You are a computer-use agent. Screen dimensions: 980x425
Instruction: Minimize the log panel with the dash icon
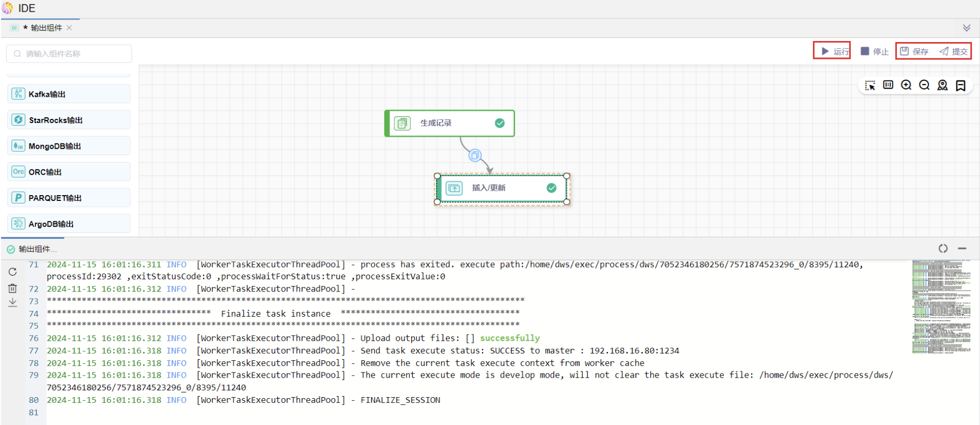click(962, 248)
